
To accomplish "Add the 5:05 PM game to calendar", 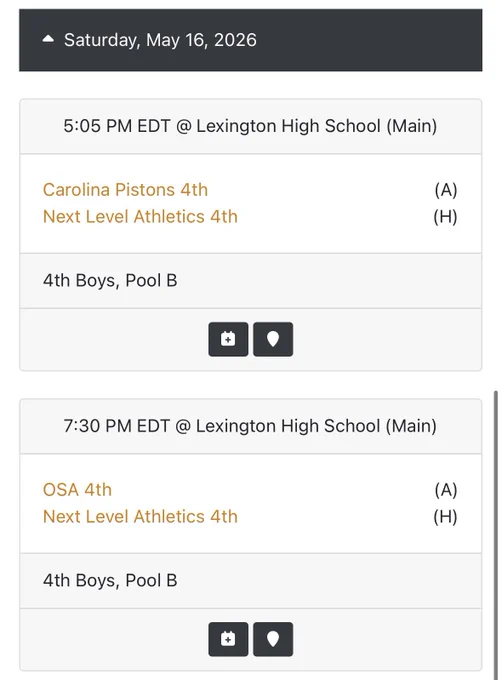I will [228, 339].
